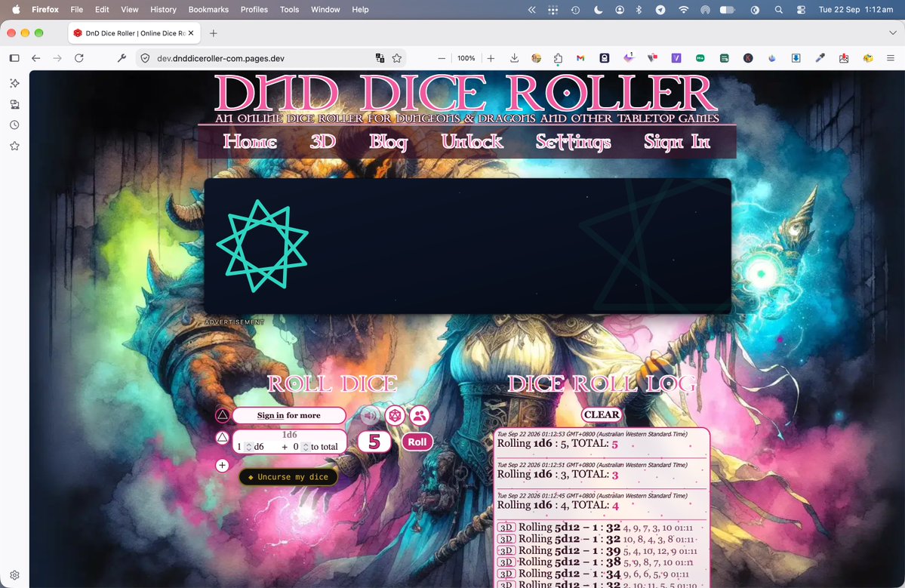Open the Firefox downloads arrow icon
905x588 pixels.
pos(514,58)
